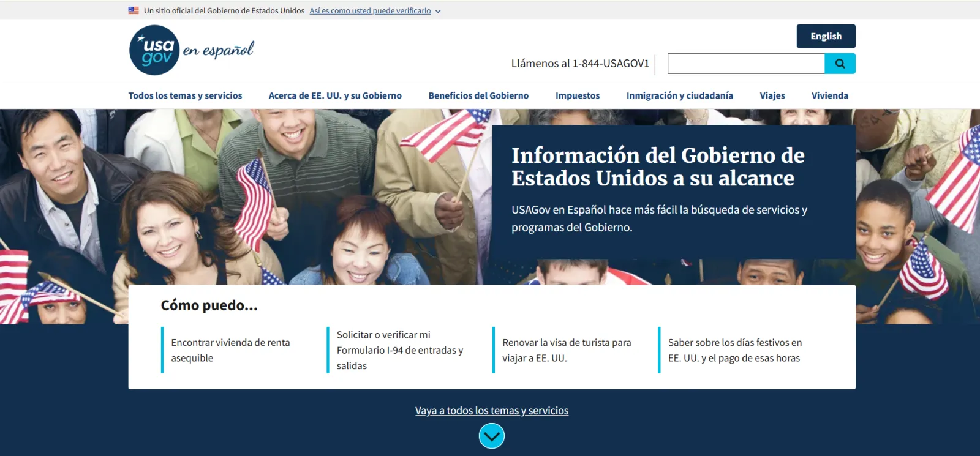Open 'Saber sobre los días festivos' link
Viewport: 980px width, 456px height.
click(x=734, y=350)
